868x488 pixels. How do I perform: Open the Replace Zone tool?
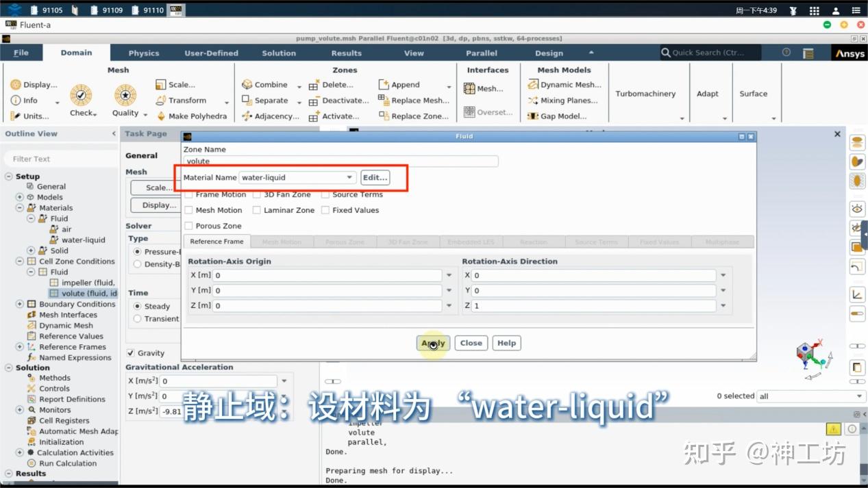(413, 116)
